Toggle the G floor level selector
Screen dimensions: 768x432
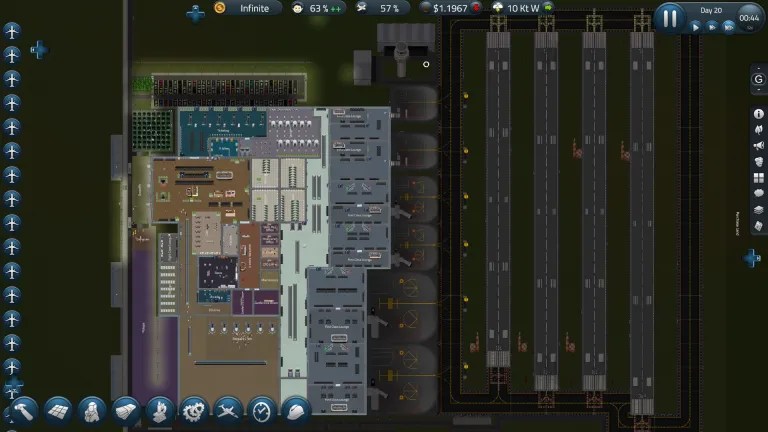(x=758, y=80)
